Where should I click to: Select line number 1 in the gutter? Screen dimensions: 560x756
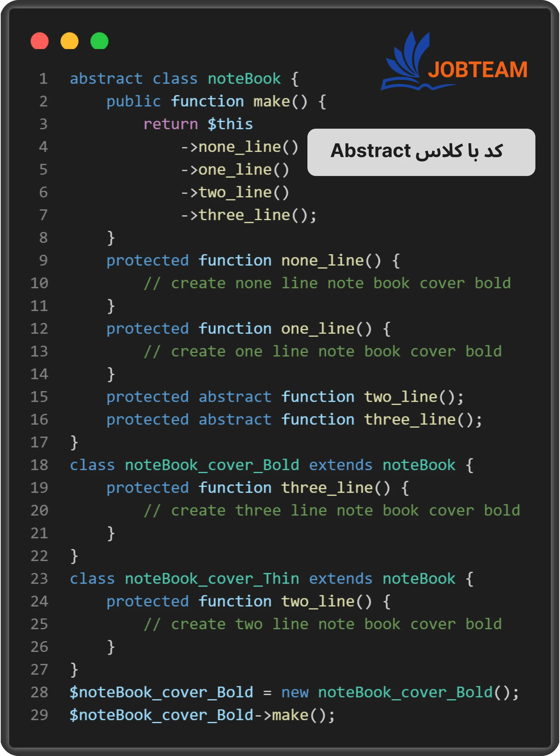[x=43, y=79]
